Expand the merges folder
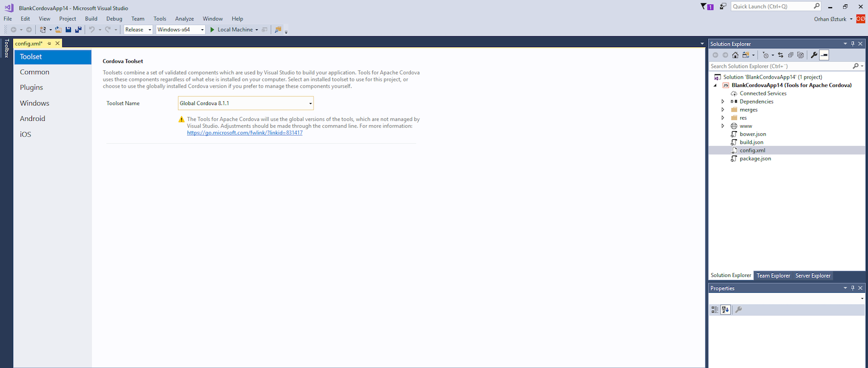The height and width of the screenshot is (368, 868). [723, 110]
